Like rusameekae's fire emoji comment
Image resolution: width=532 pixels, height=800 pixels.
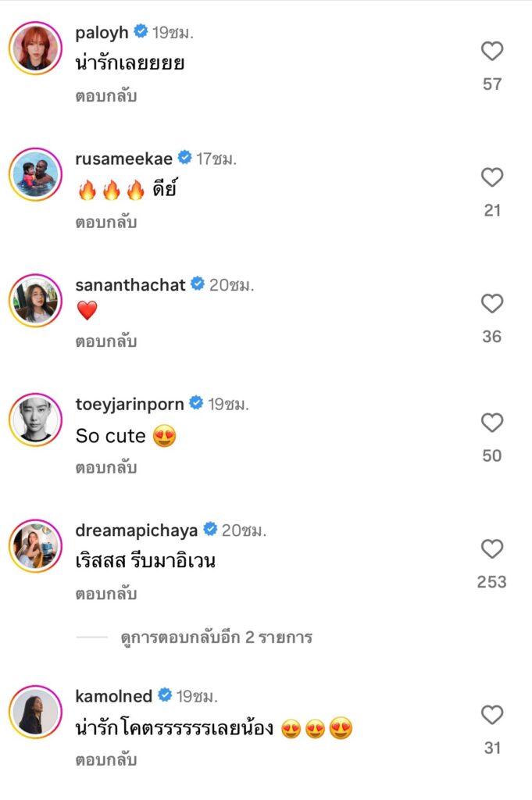click(491, 178)
